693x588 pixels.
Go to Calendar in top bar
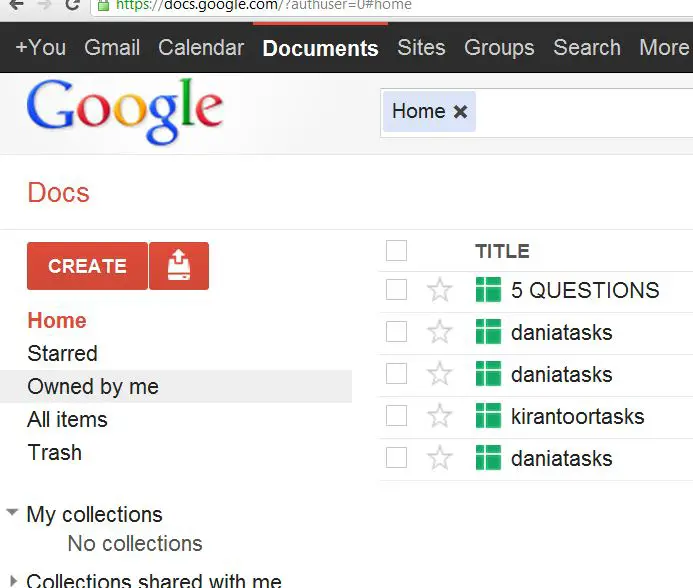[201, 47]
